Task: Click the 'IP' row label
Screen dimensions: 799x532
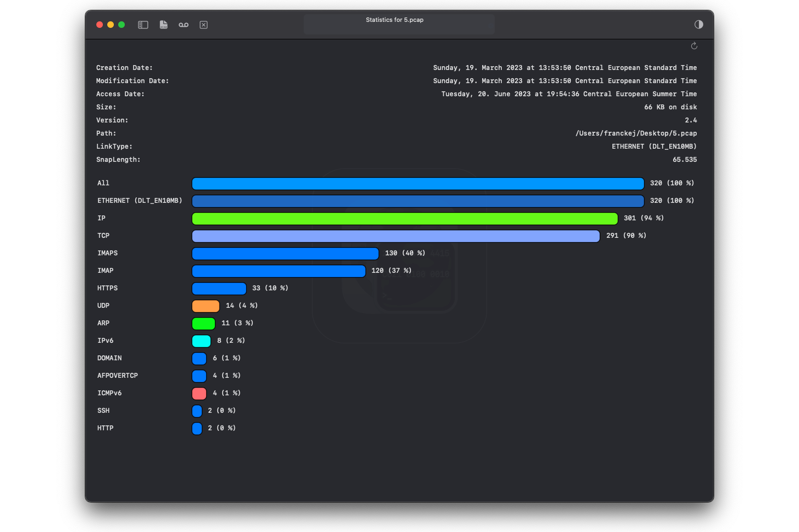Action: 101,218
